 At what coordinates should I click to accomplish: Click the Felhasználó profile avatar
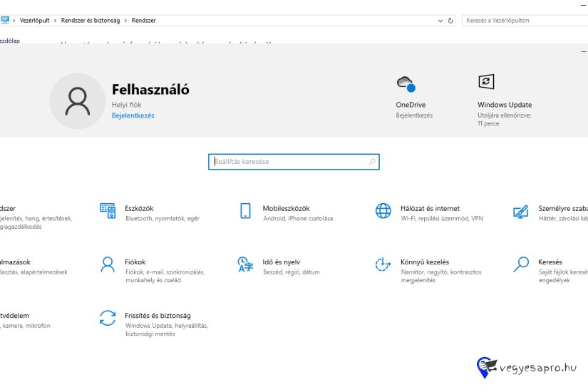pyautogui.click(x=77, y=101)
